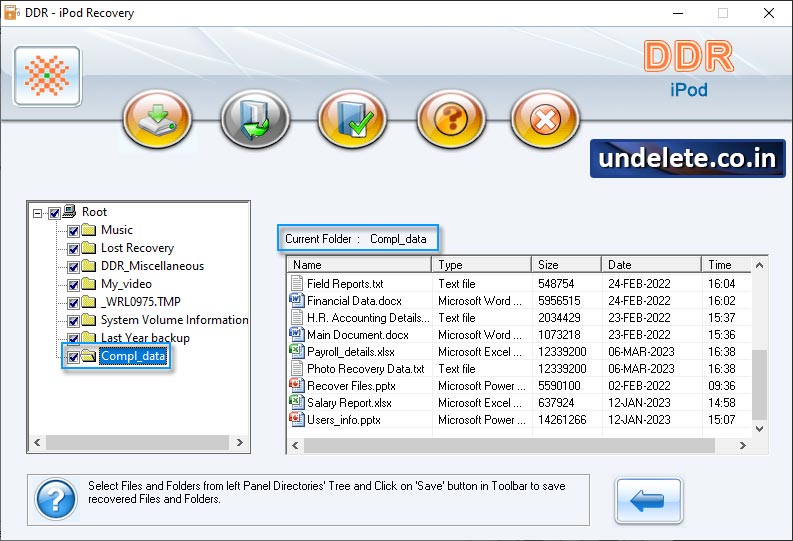
Task: Collapse the Root tree node
Action: [38, 212]
